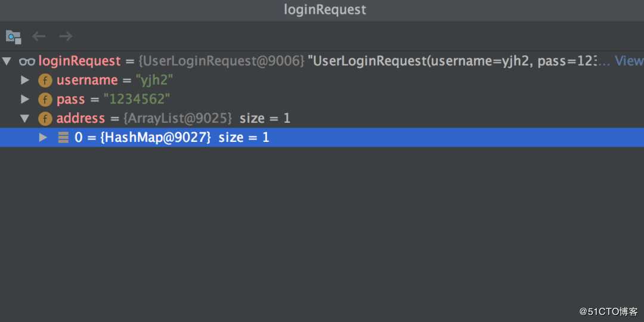Select the pass variable name
This screenshot has width=644, height=322.
(71, 99)
